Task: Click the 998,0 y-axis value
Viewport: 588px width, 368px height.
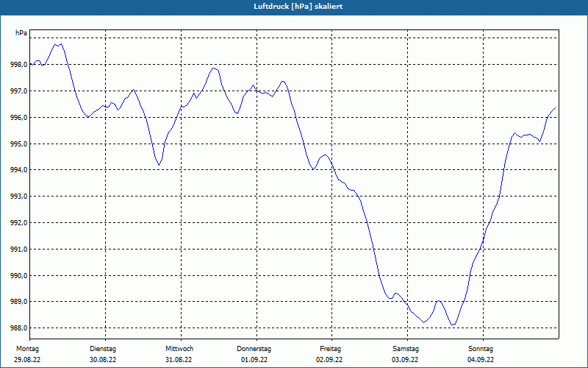Action: point(19,65)
